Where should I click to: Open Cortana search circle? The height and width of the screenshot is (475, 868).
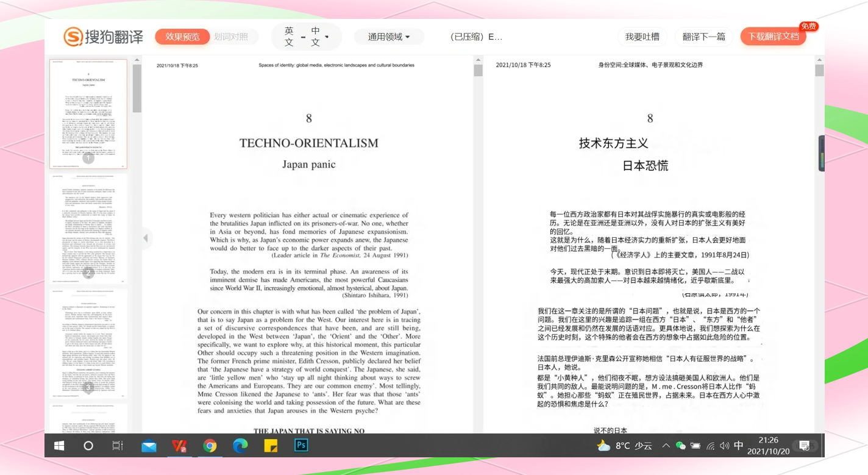click(88, 446)
